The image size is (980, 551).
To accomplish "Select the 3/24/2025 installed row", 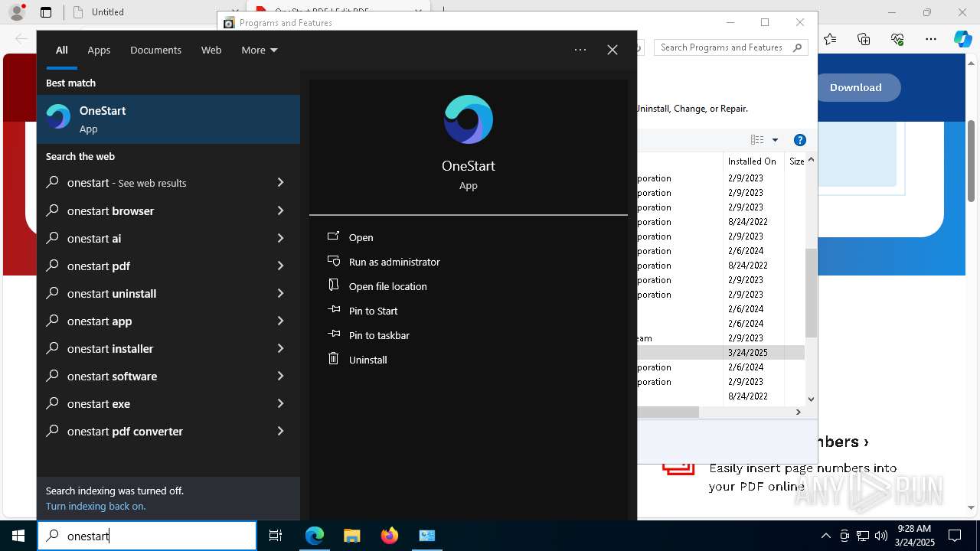I will tap(721, 353).
